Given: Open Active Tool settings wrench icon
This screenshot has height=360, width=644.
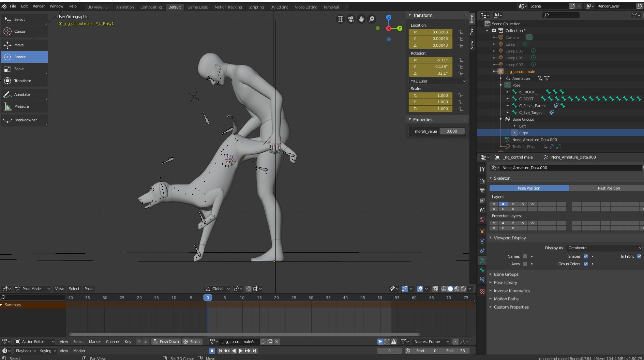Looking at the screenshot, I should [482, 169].
